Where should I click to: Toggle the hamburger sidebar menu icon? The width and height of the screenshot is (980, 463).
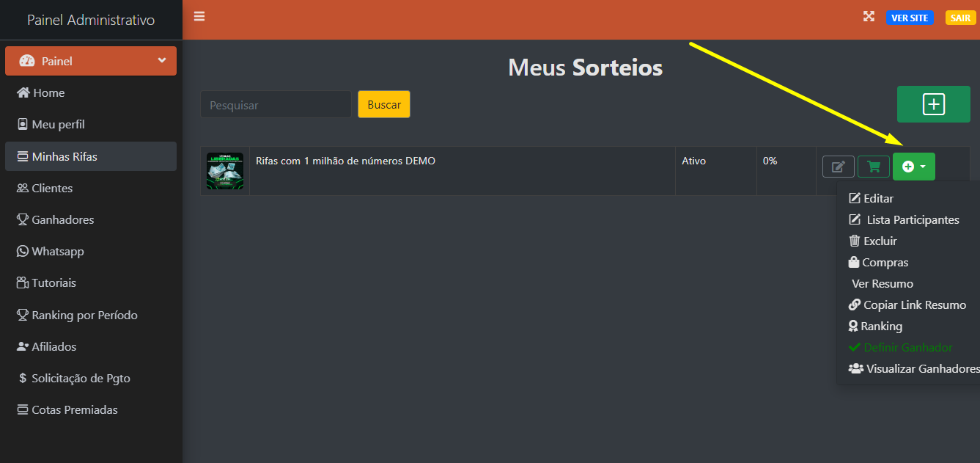tap(199, 16)
